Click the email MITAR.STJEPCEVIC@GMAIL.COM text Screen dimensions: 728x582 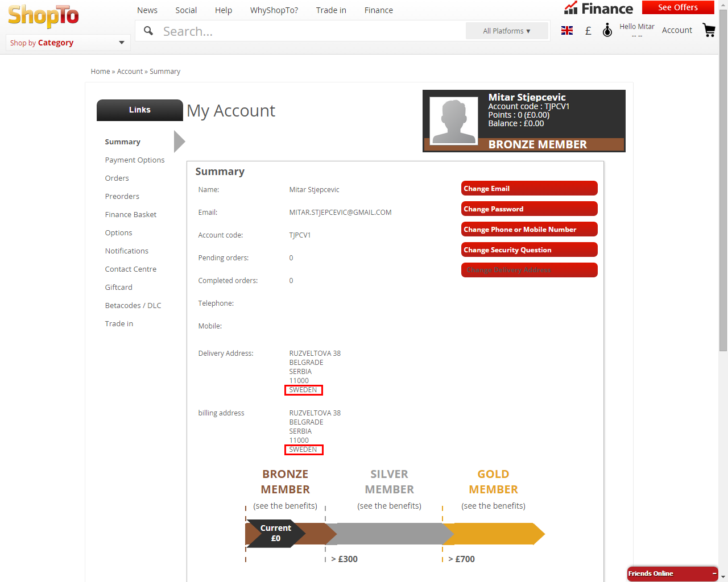[340, 213]
